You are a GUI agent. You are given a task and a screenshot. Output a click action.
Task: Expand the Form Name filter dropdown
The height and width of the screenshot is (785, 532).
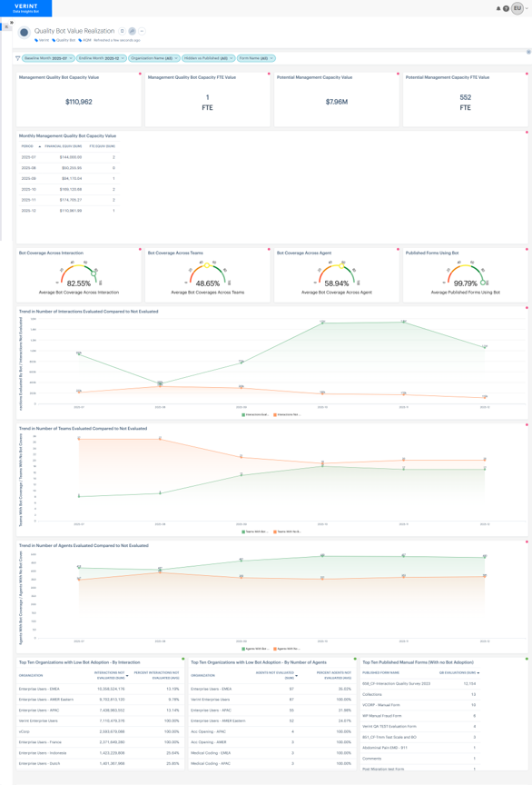tap(256, 58)
